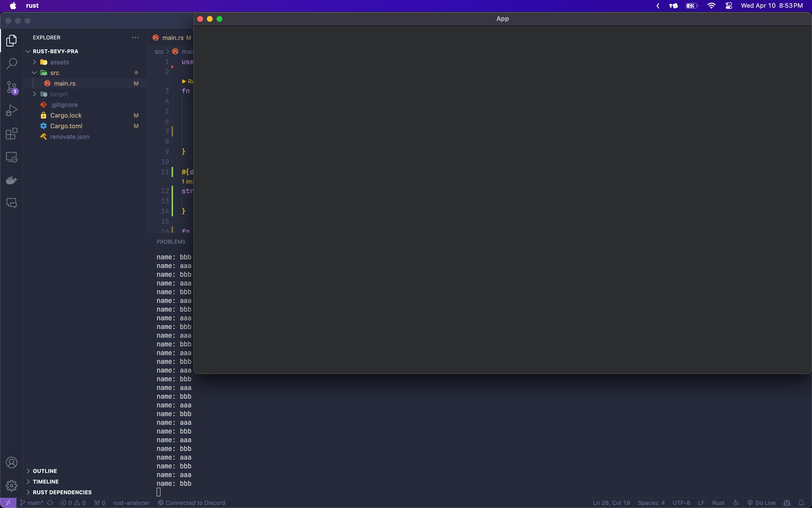Click the Rust language mode selector

point(718,503)
